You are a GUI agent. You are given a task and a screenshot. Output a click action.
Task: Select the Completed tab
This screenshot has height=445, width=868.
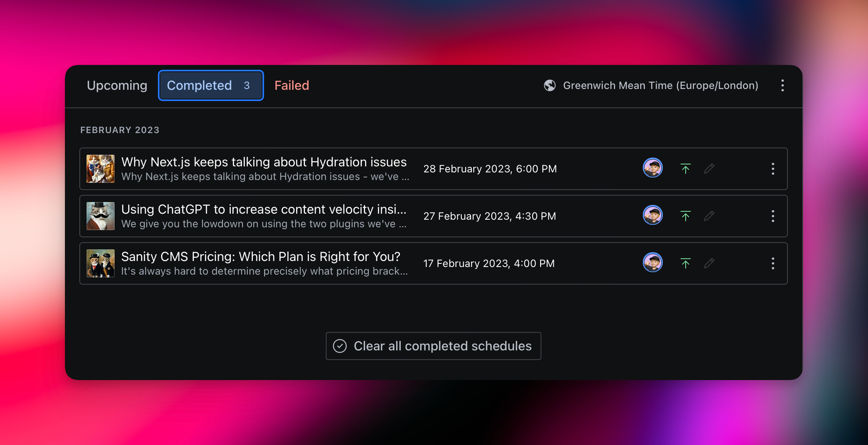211,85
